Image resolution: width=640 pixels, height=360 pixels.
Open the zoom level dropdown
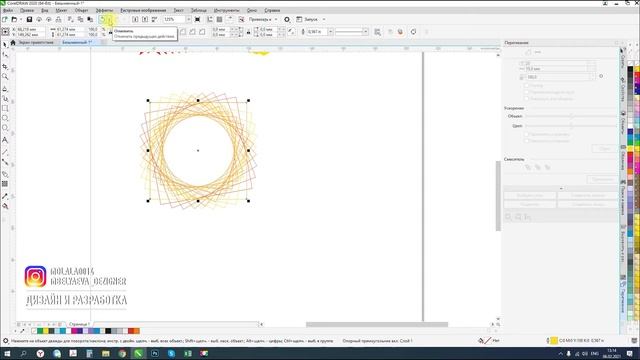click(188, 19)
